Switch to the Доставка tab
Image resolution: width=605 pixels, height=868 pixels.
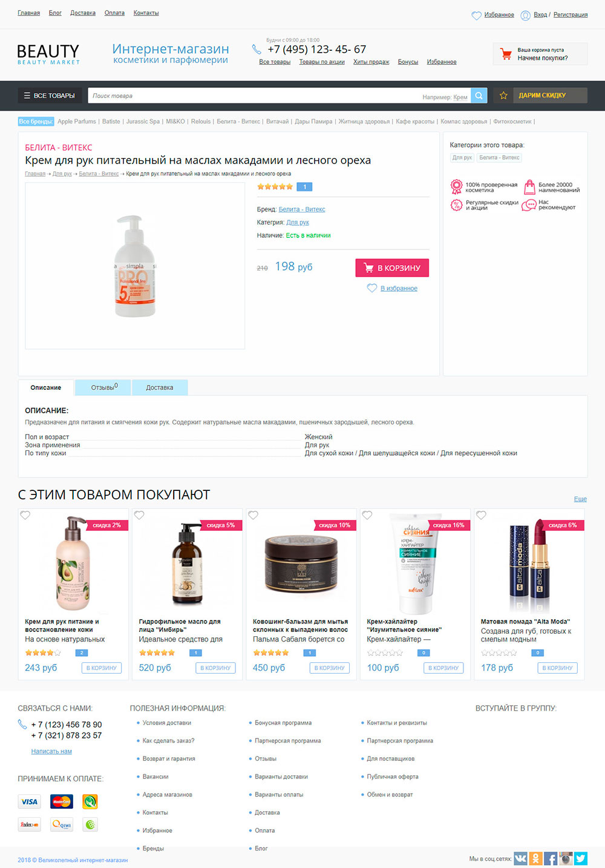pyautogui.click(x=160, y=387)
